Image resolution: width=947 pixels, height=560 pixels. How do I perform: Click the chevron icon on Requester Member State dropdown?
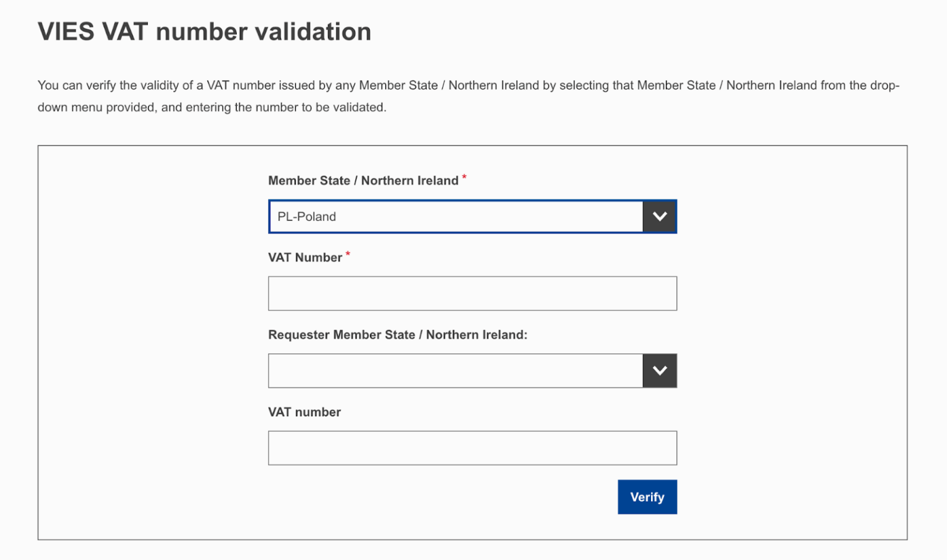(x=660, y=370)
